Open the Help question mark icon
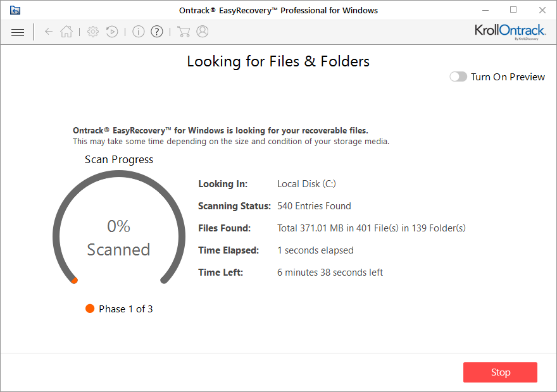Viewport: 557px width, 392px height. point(157,32)
